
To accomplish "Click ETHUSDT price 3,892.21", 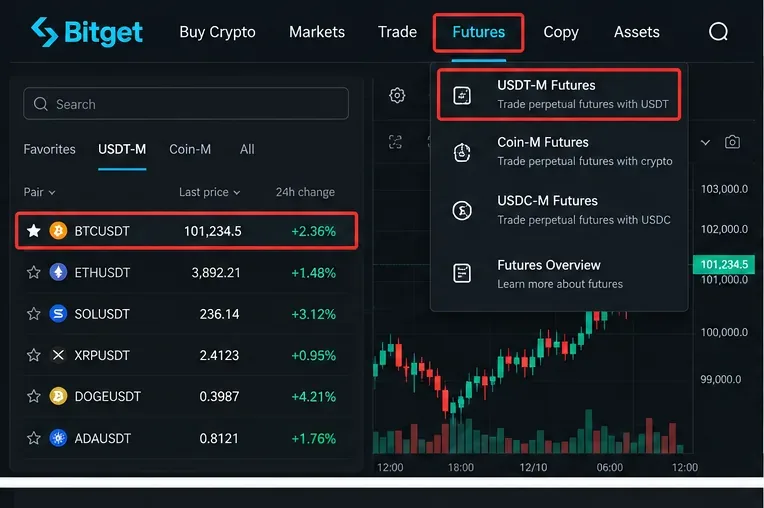I will [216, 272].
